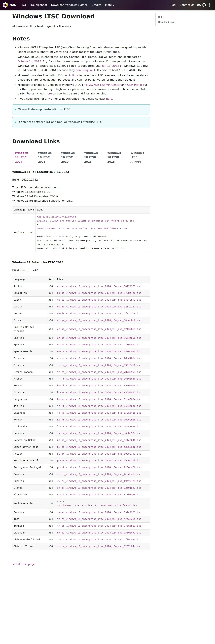
Task: Download X23-81951 OEM x64FRE en-us iso
Action: 85,219
